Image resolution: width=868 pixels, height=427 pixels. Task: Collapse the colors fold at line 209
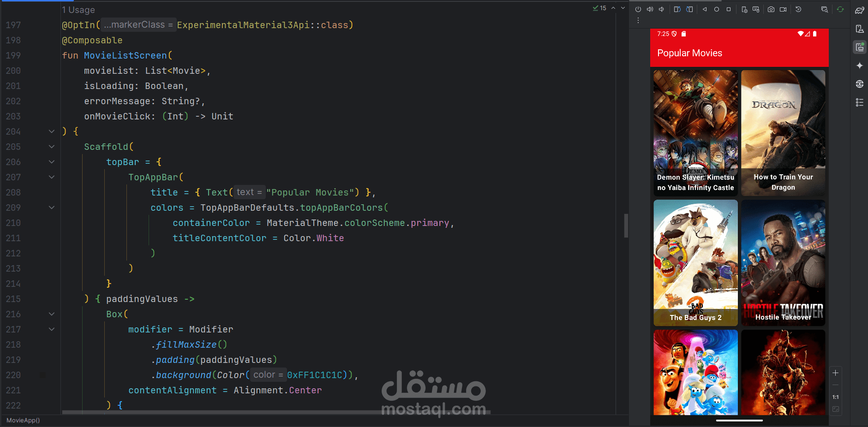52,208
